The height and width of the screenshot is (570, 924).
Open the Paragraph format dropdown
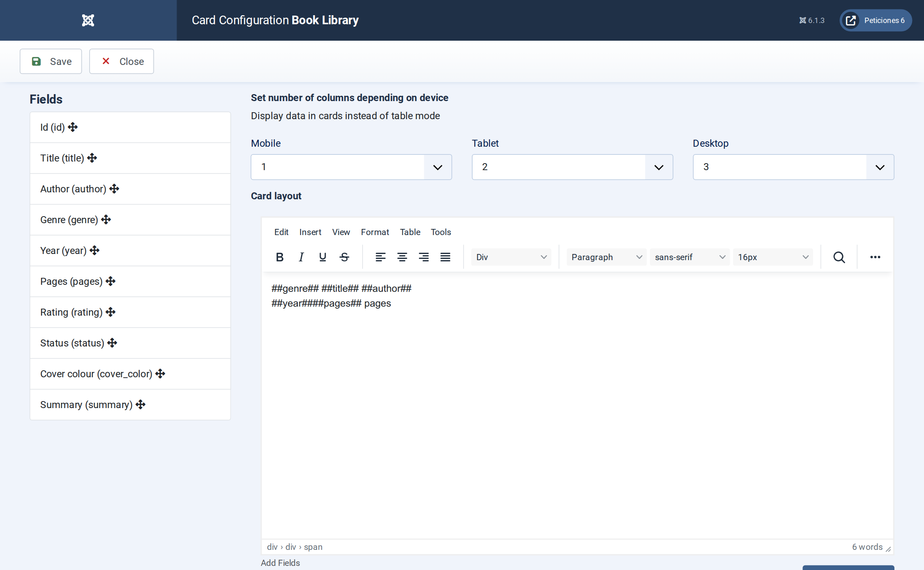[606, 257]
